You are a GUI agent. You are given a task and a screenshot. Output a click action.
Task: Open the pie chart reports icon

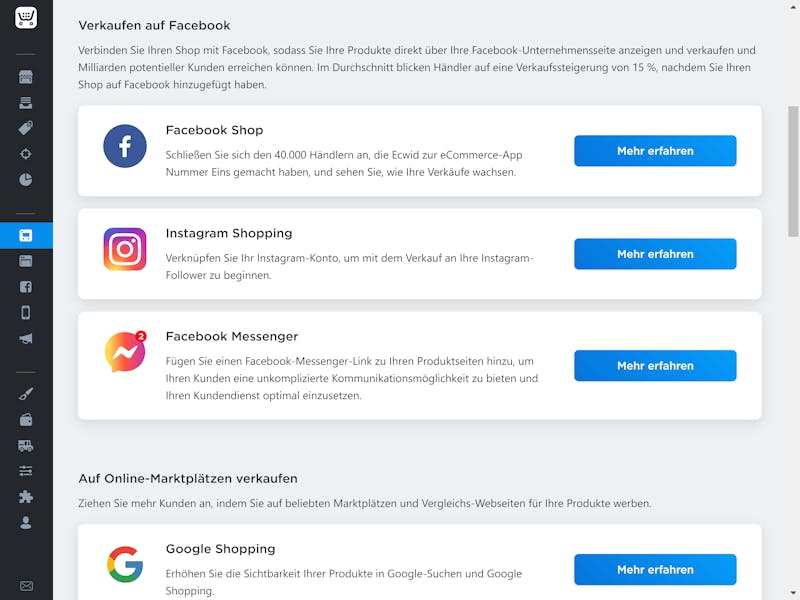tap(26, 180)
